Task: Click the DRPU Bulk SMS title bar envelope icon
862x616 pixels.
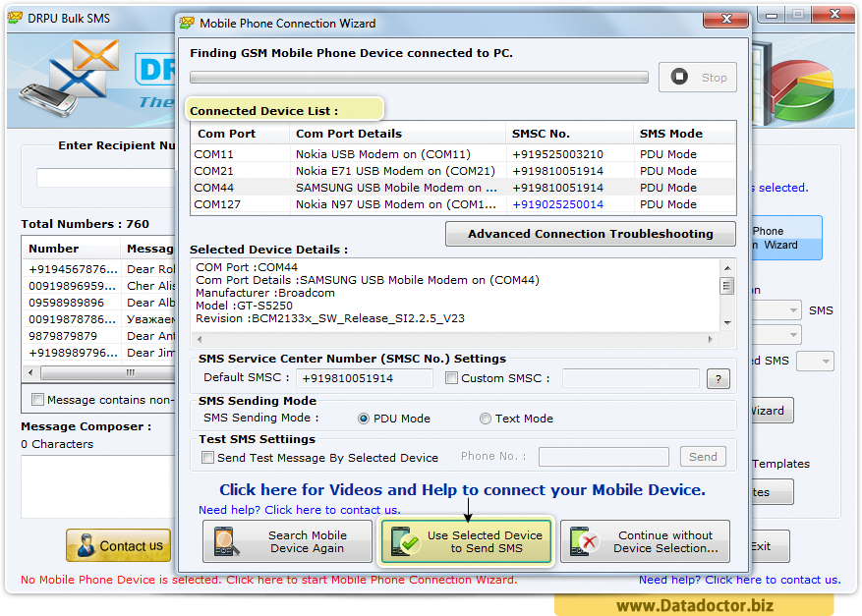Action: coord(15,18)
